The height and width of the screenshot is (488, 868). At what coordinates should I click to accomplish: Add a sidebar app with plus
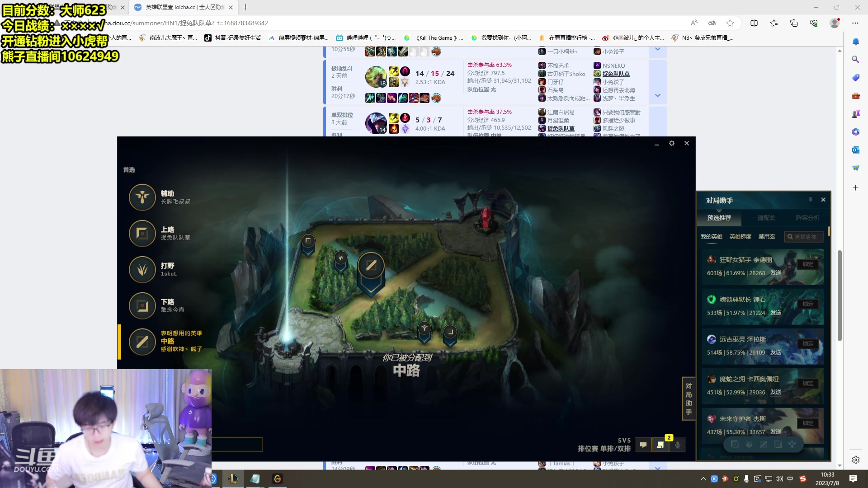855,188
